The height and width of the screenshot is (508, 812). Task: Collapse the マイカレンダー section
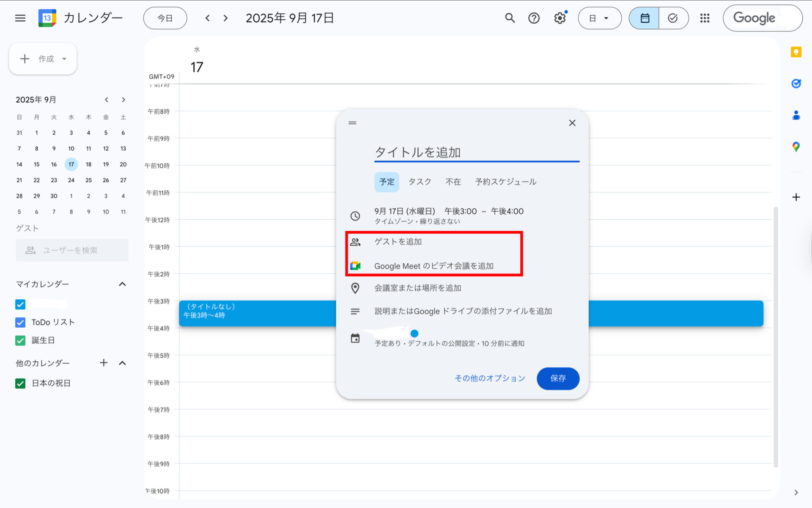click(x=122, y=284)
